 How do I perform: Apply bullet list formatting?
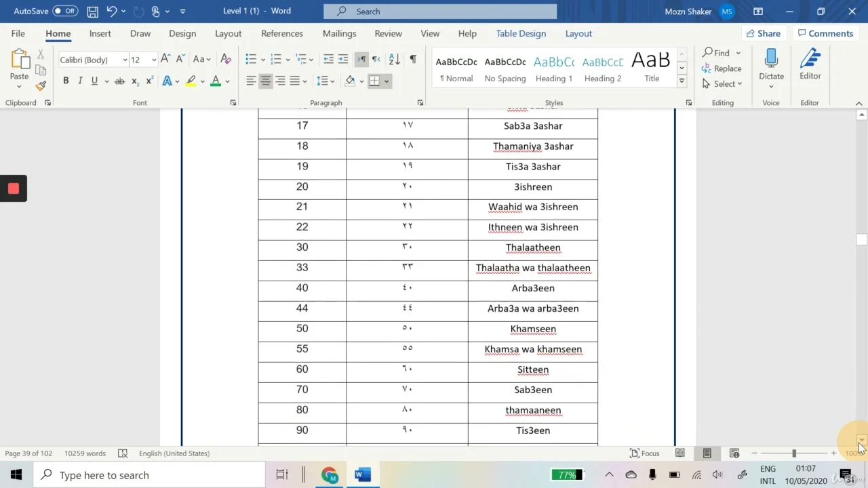tap(251, 60)
